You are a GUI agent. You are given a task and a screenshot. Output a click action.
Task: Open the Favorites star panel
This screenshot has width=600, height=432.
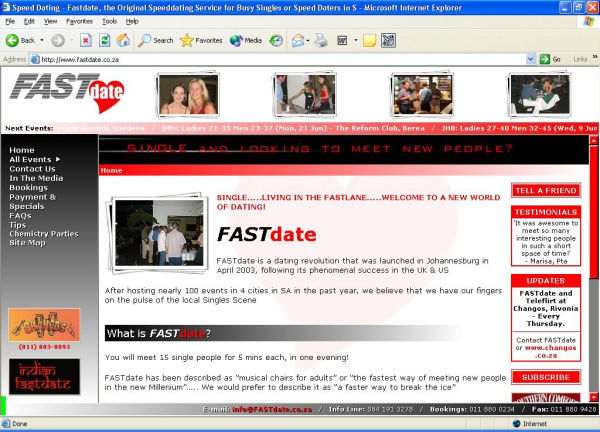click(x=201, y=40)
